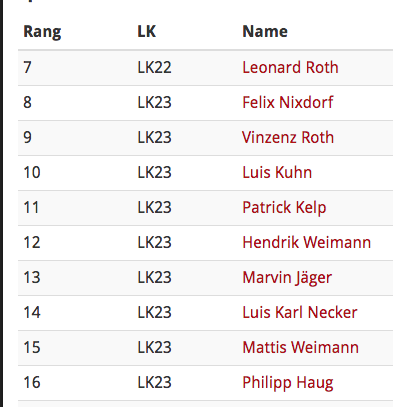This screenshot has height=407, width=393.
Task: Click the LK23 cell for rank 13
Action: coord(154,277)
